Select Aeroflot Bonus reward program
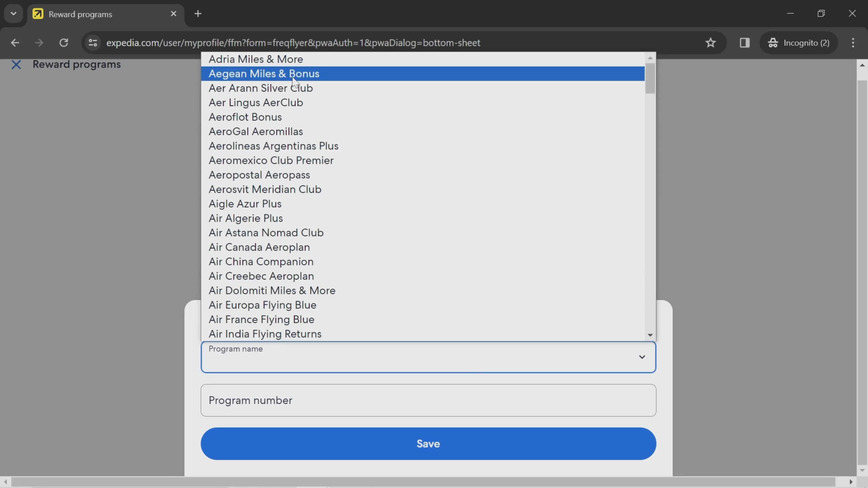 (x=245, y=117)
